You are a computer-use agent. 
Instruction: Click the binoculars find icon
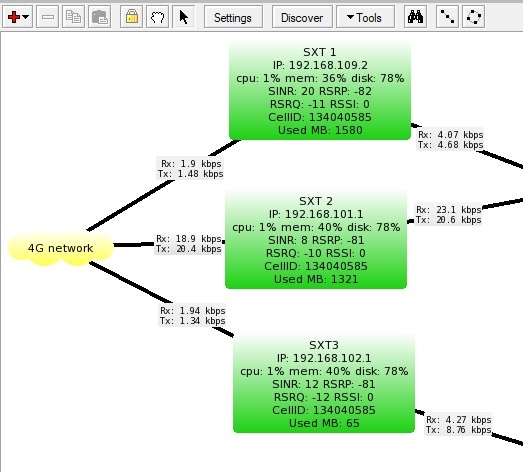(415, 17)
